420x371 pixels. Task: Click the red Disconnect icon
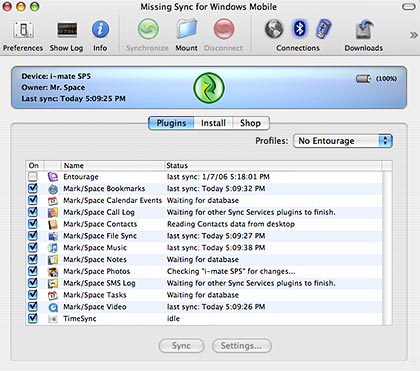point(224,29)
